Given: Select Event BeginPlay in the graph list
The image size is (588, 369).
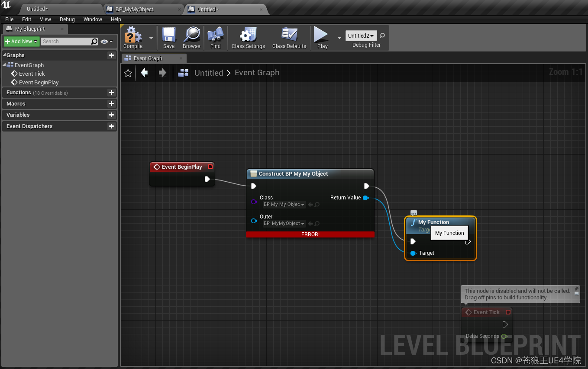Looking at the screenshot, I should click(x=39, y=83).
